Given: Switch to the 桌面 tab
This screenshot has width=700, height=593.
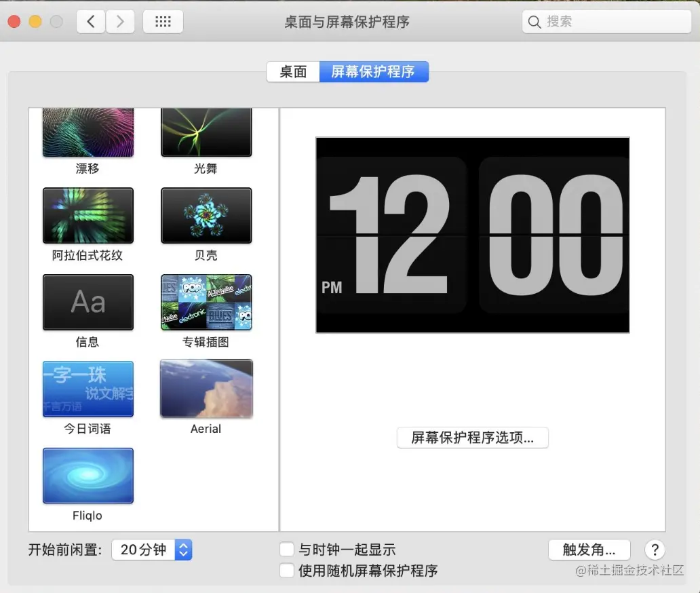Looking at the screenshot, I should tap(293, 71).
